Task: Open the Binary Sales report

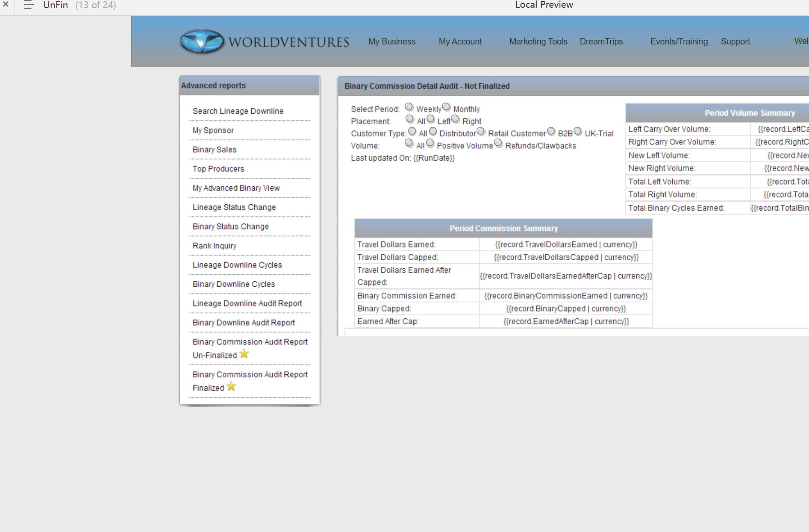Action: click(215, 150)
